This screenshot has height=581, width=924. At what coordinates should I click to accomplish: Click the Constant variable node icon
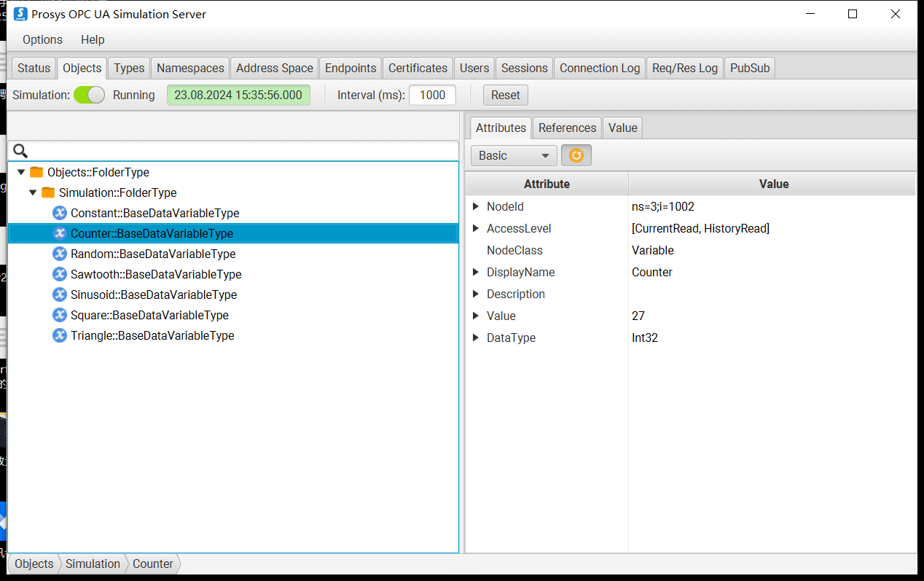pyautogui.click(x=60, y=213)
